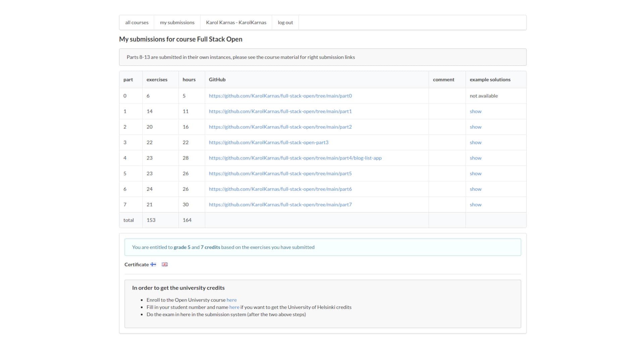Show example solutions for part 3
The width and height of the screenshot is (644, 362).
click(x=475, y=142)
